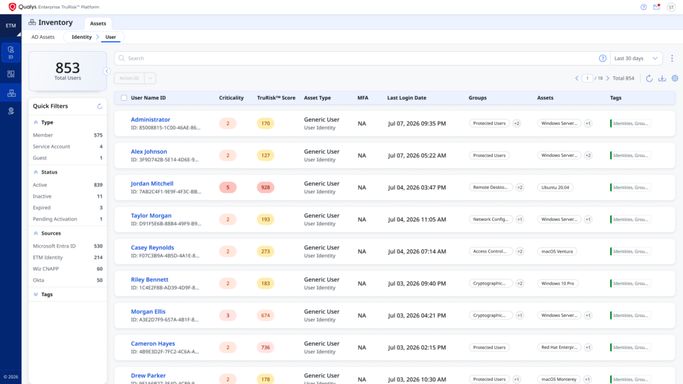Open the Jordan Mitchell user link
This screenshot has width=683, height=384.
click(x=152, y=184)
